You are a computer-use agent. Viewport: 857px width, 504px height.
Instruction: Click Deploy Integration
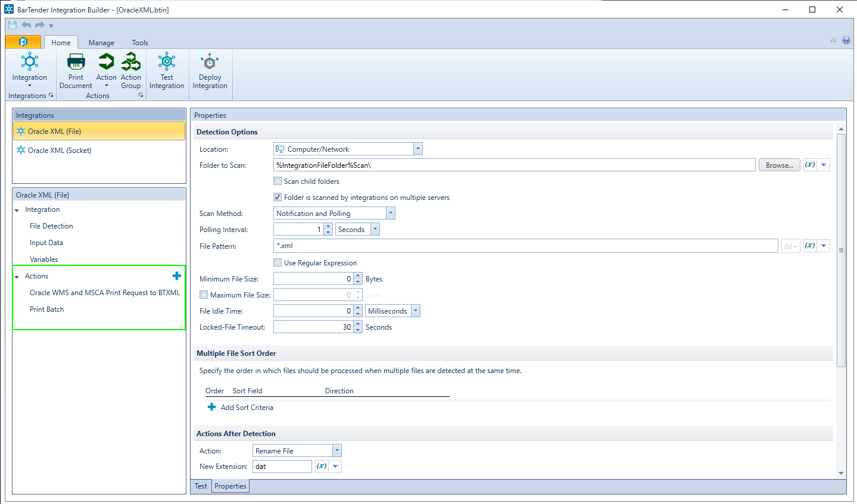(210, 71)
